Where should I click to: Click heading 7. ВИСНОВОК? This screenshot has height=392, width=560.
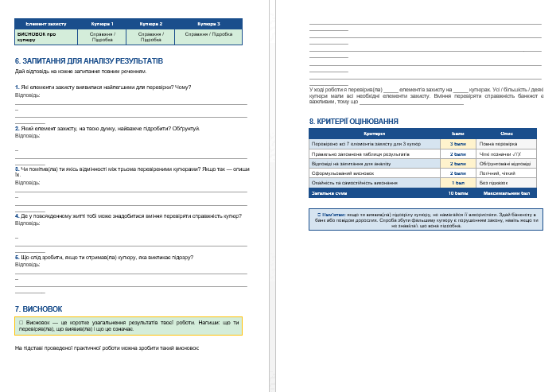tap(38, 309)
